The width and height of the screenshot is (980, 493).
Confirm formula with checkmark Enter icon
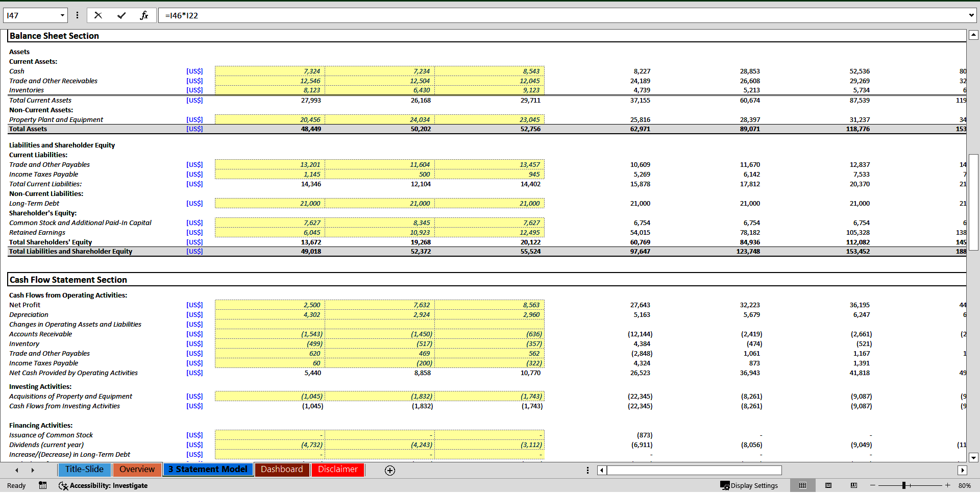pos(121,15)
